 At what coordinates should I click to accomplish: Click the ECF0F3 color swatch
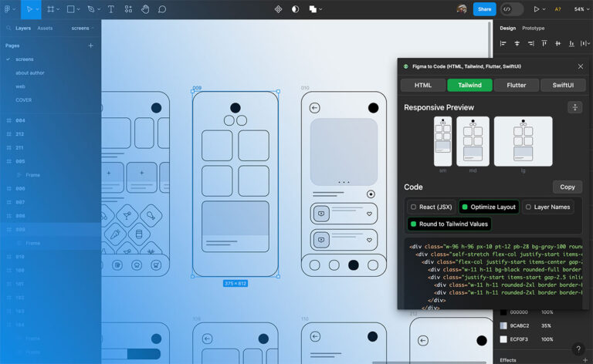point(503,339)
